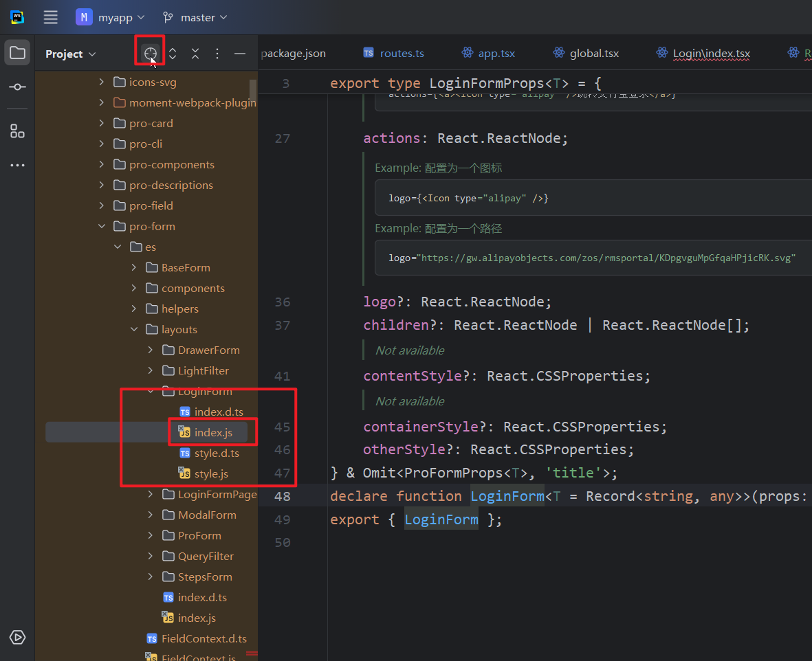Expand the icons-svg folder

coord(102,82)
